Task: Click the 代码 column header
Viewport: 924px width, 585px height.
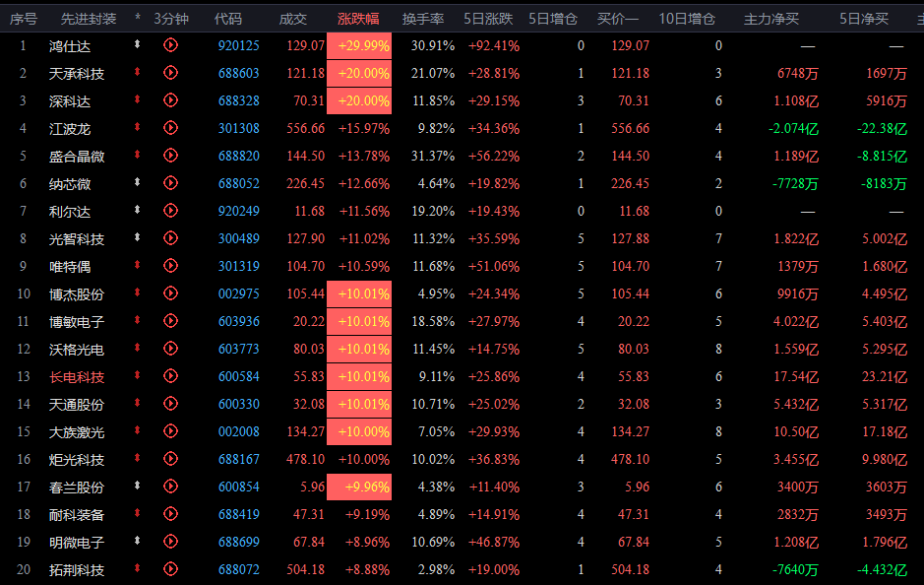Action: 228,19
